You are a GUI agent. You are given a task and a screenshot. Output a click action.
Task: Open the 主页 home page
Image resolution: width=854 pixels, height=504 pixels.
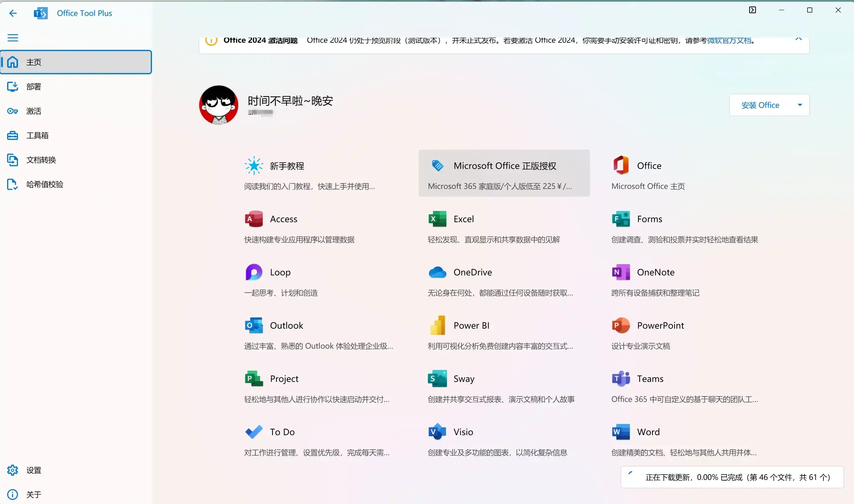(x=76, y=62)
